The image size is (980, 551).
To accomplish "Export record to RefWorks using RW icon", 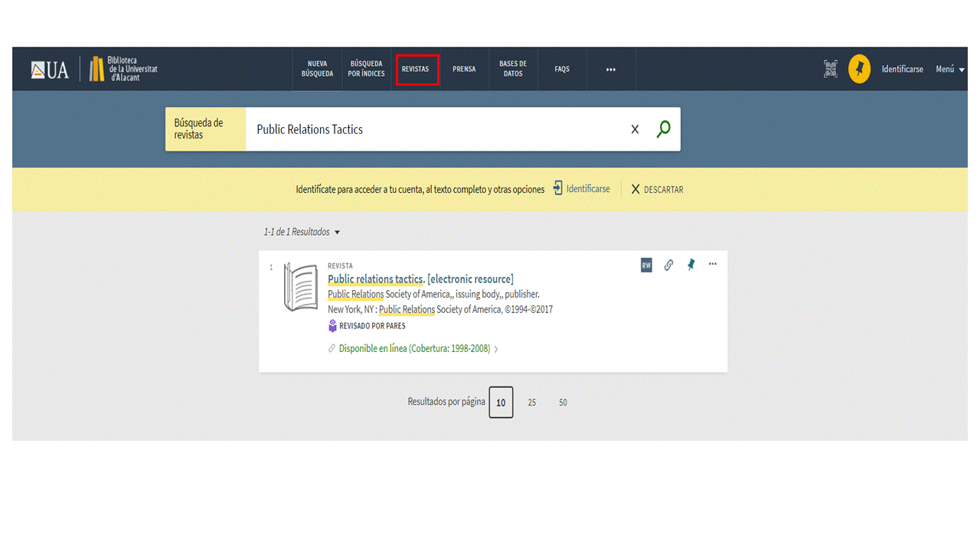I will [x=646, y=265].
